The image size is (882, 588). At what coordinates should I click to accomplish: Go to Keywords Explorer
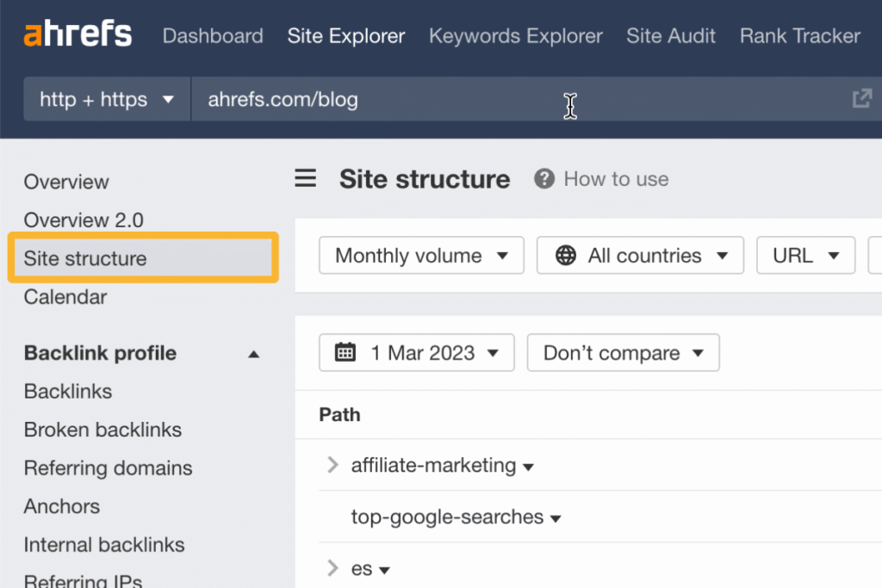tap(515, 36)
